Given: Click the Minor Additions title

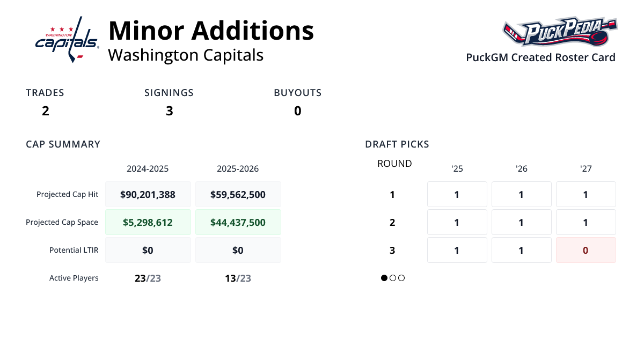Looking at the screenshot, I should pyautogui.click(x=211, y=31).
